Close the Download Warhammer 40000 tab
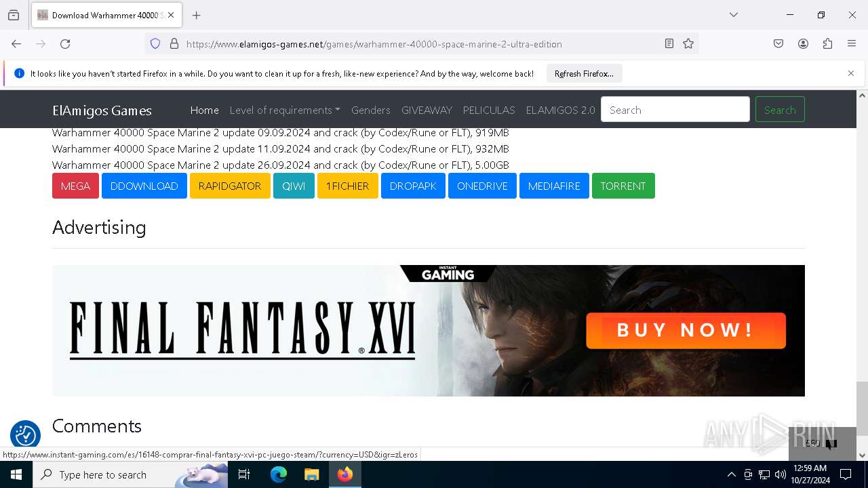The width and height of the screenshot is (868, 488). click(x=171, y=15)
